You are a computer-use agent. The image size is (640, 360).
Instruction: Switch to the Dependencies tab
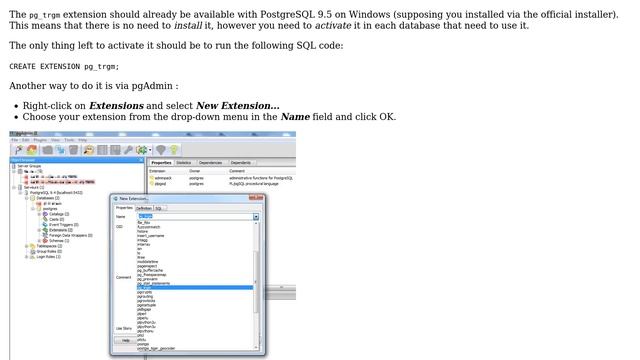click(210, 162)
